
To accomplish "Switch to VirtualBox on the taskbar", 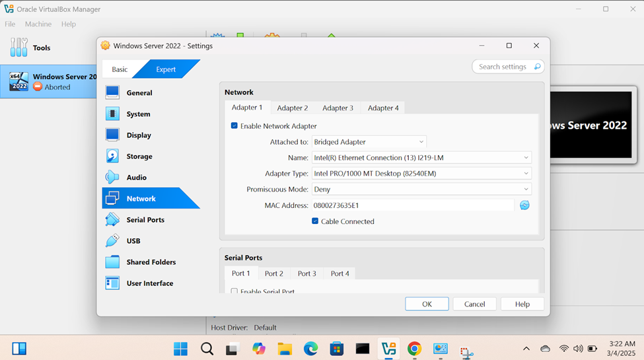I will click(388, 349).
